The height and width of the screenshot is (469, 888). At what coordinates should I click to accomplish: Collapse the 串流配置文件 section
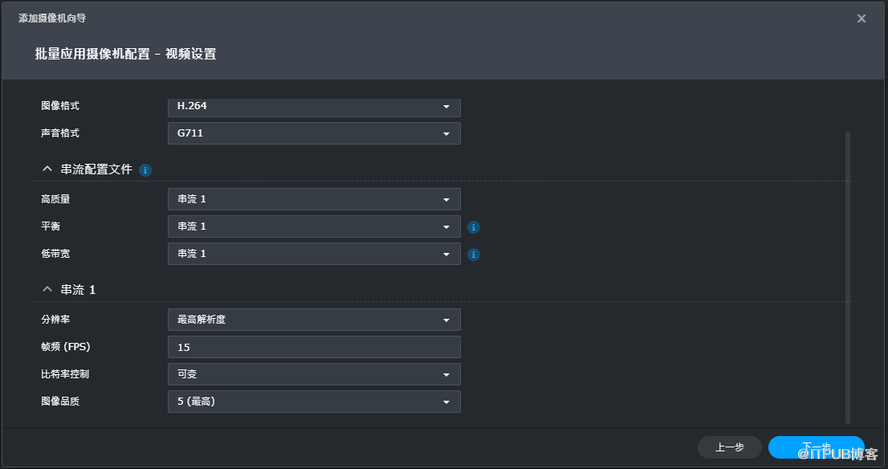pos(47,170)
